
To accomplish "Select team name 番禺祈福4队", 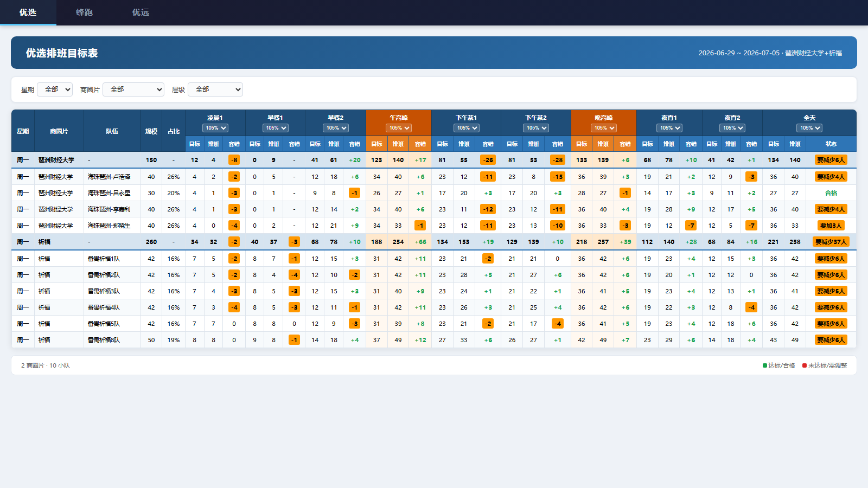I will tap(104, 307).
